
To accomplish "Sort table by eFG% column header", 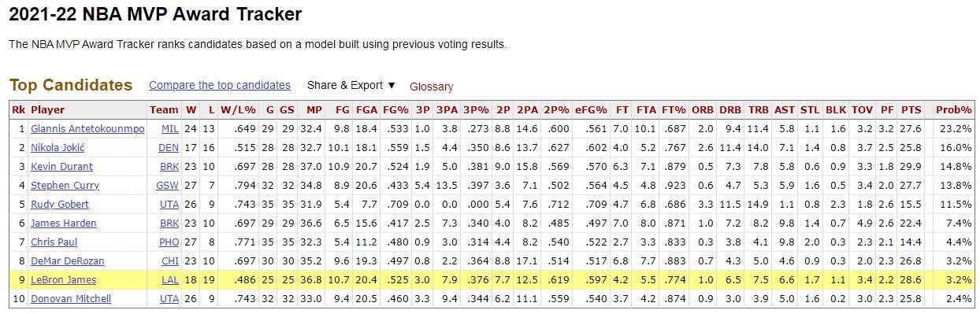I will (x=591, y=110).
